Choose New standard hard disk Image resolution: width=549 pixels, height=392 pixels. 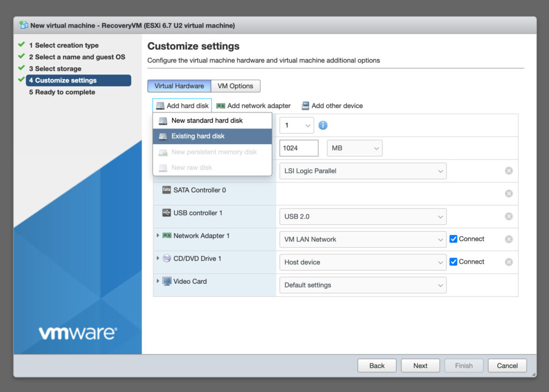[212, 120]
